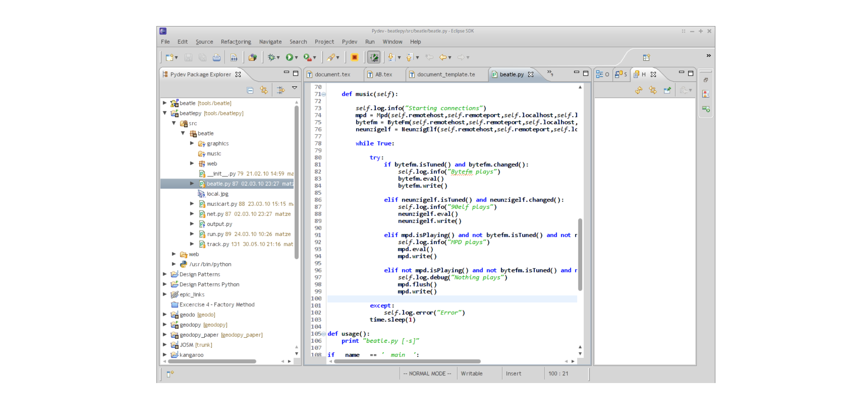Viewport: 868px width, 420px height.
Task: Pin the History view
Action: click(667, 91)
